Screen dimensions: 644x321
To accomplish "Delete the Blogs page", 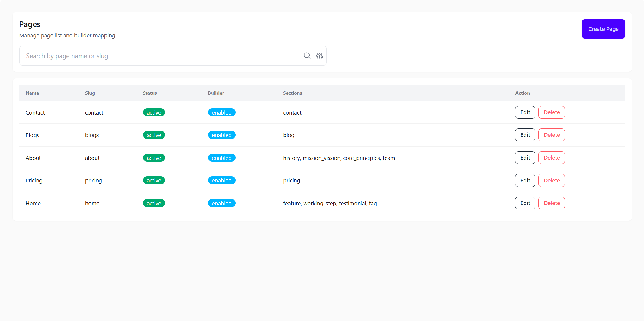I will tap(552, 135).
